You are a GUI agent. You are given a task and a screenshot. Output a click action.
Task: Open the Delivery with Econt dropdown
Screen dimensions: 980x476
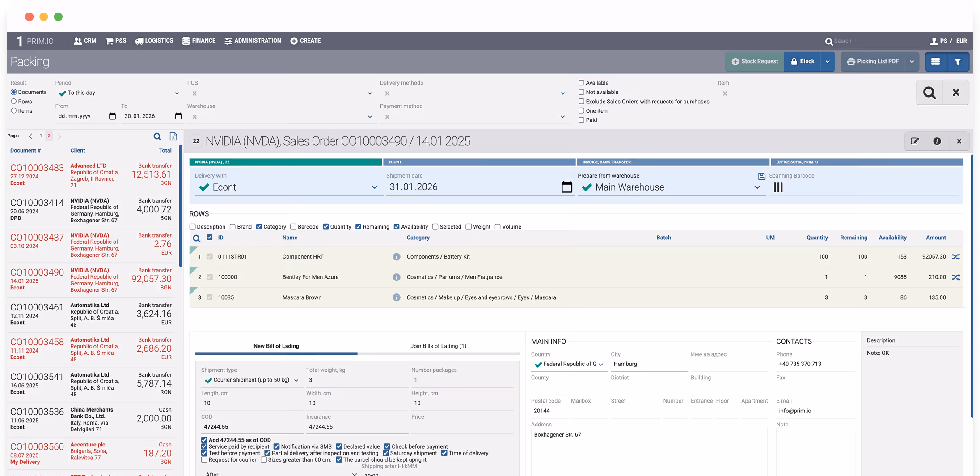coord(375,187)
